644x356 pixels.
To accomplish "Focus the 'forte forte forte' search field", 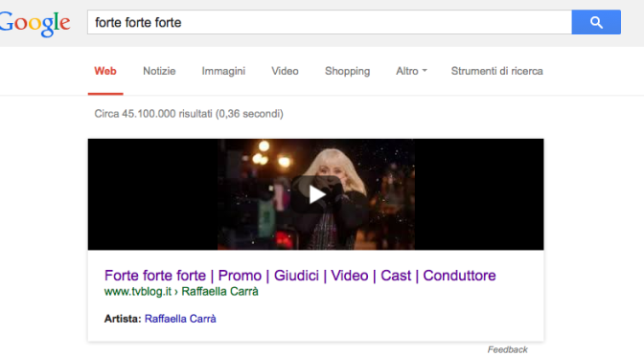I will coord(330,22).
